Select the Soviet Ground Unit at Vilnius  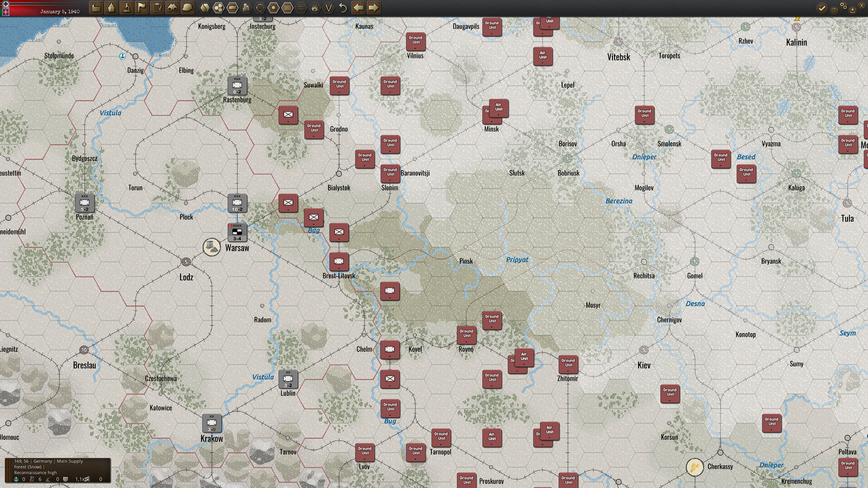pos(415,41)
